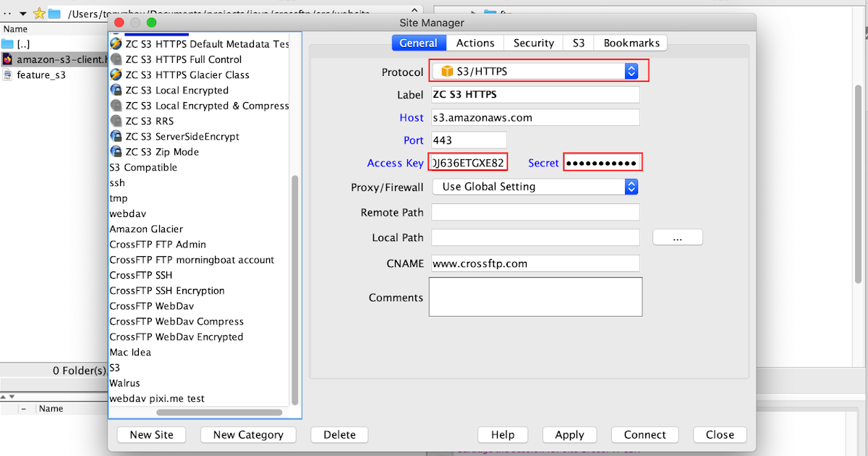The image size is (868, 456).
Task: Click the Apply button
Action: point(569,435)
